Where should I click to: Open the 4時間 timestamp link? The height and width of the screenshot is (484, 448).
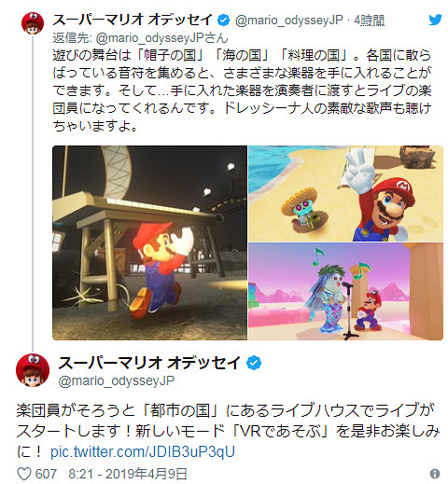(370, 21)
